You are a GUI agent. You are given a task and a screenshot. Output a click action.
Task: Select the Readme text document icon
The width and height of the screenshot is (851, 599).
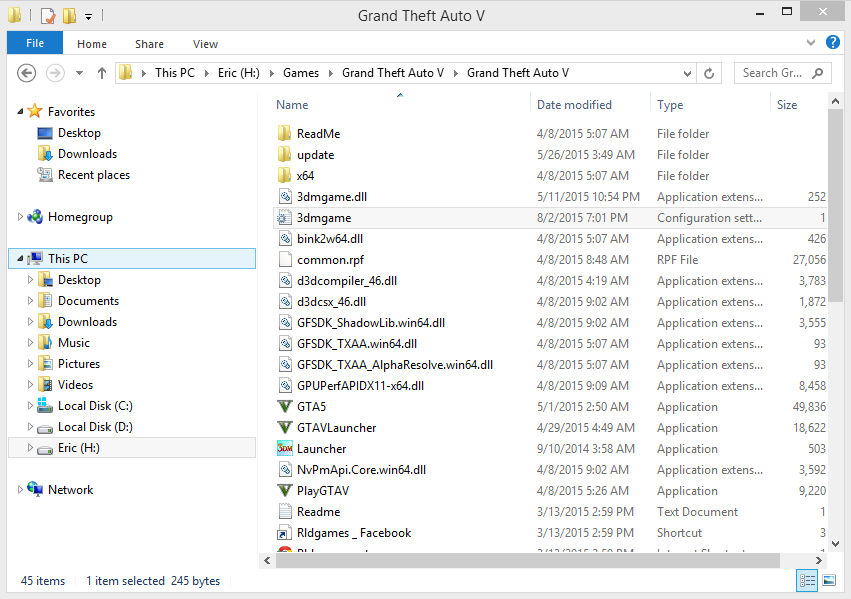pyautogui.click(x=285, y=512)
